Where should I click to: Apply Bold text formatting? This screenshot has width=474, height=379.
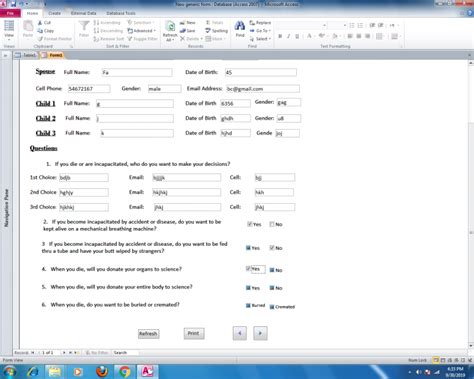click(280, 36)
